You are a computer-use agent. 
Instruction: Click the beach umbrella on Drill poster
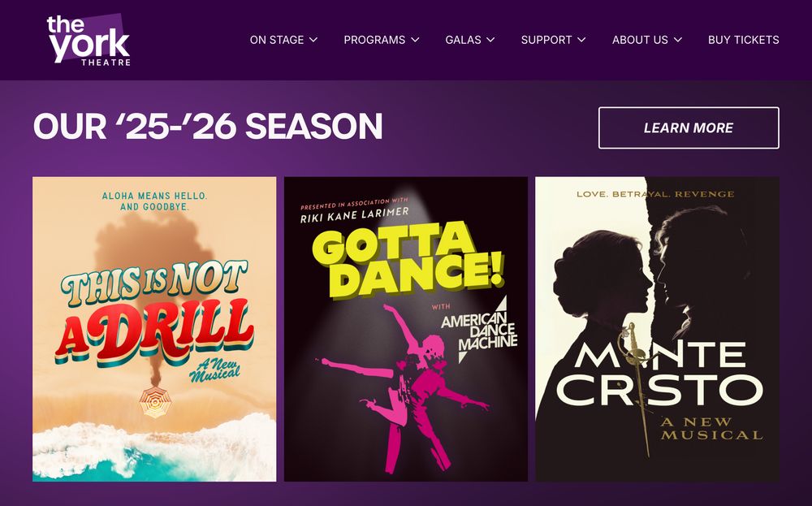[155, 402]
